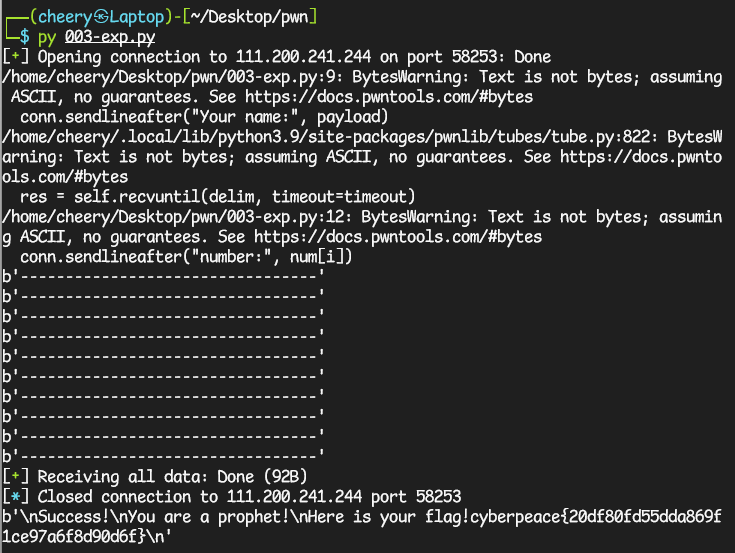Screen dimensions: 735x553
Task: Click the conn.sendlineafter("number:", num[i]) line
Action: click(186, 257)
